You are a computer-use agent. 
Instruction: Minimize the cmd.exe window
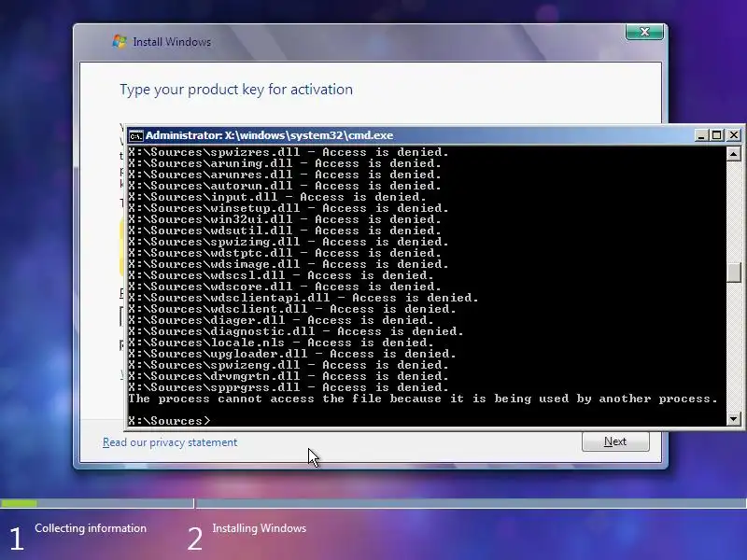point(701,135)
